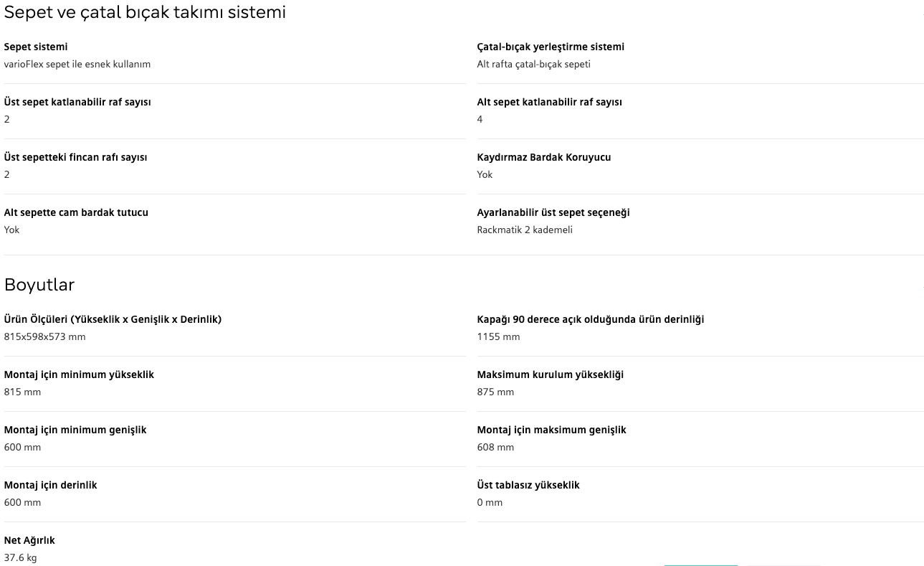The width and height of the screenshot is (924, 566).
Task: Click the Maksimum kurulum yüksekliği label
Action: (x=551, y=374)
